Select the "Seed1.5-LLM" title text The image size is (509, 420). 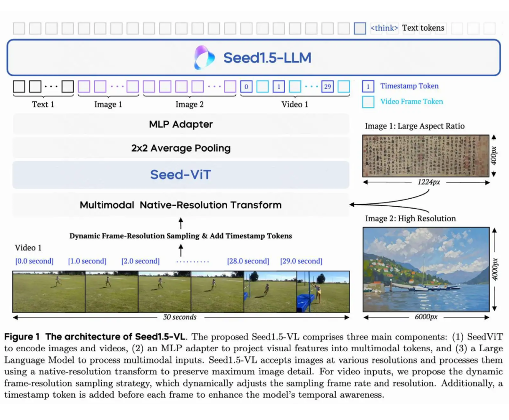point(268,58)
